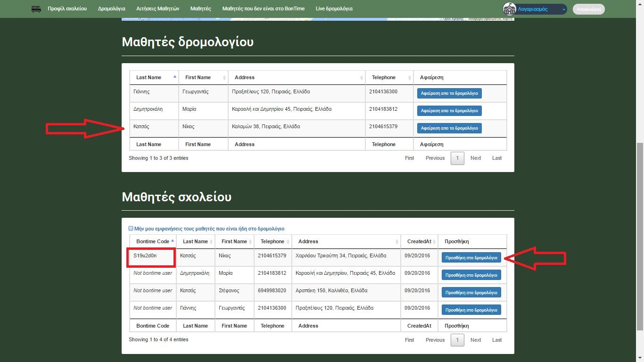Remove Κατσάς Νίκος from the route
This screenshot has height=362, width=644.
click(449, 128)
